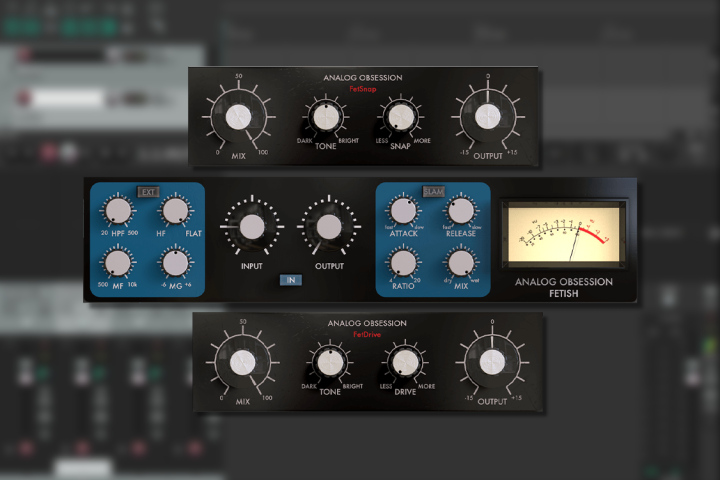Click the HPF knob in Fetish
Screen dimensions: 720x480
coord(118,211)
